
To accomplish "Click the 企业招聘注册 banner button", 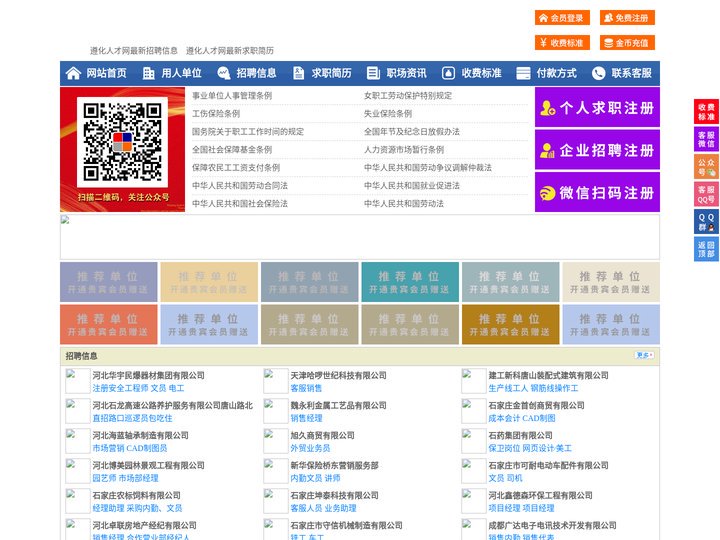I will point(597,150).
